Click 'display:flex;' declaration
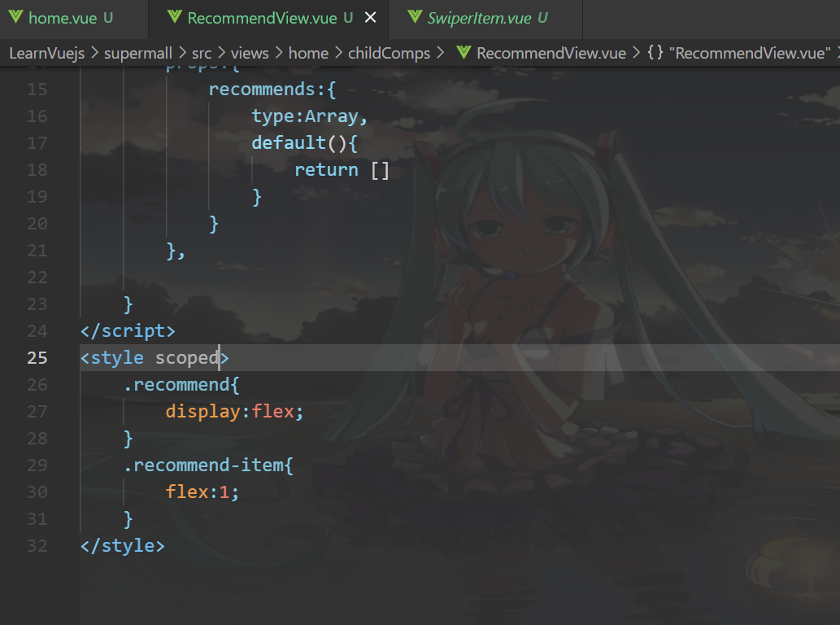Viewport: 840px width, 625px height. pos(235,411)
